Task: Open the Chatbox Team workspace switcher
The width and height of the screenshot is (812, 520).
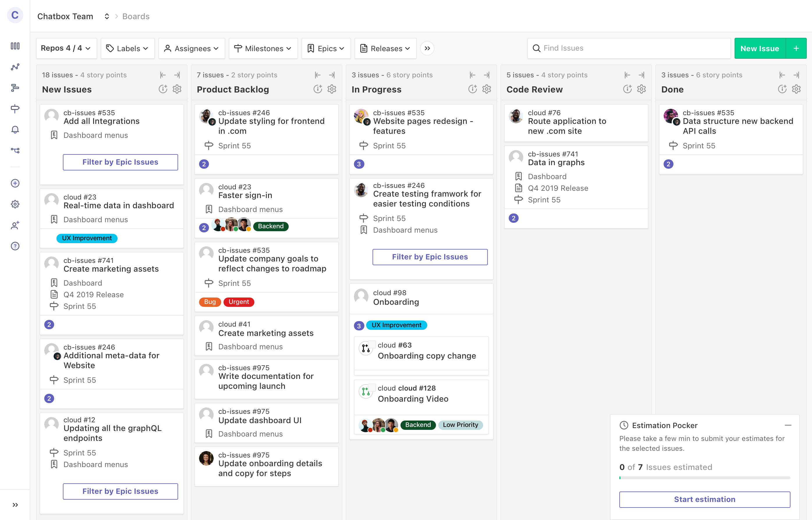Action: pos(107,16)
